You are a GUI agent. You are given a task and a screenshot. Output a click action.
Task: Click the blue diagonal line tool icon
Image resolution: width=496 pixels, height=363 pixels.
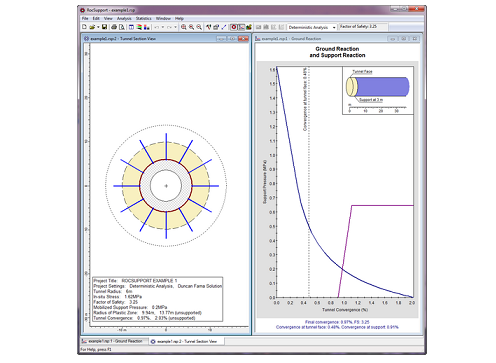click(224, 27)
